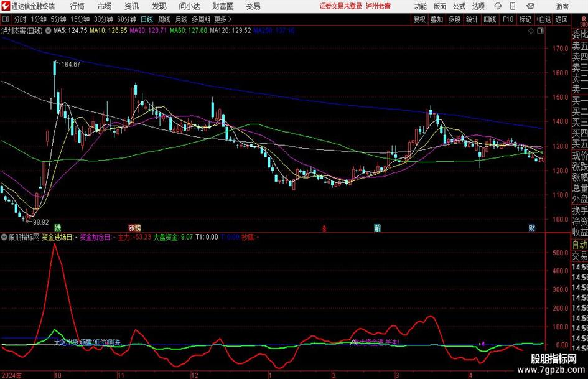588x379 pixels.
Task: Click the 通达信 red logo icon
Action: coord(6,6)
